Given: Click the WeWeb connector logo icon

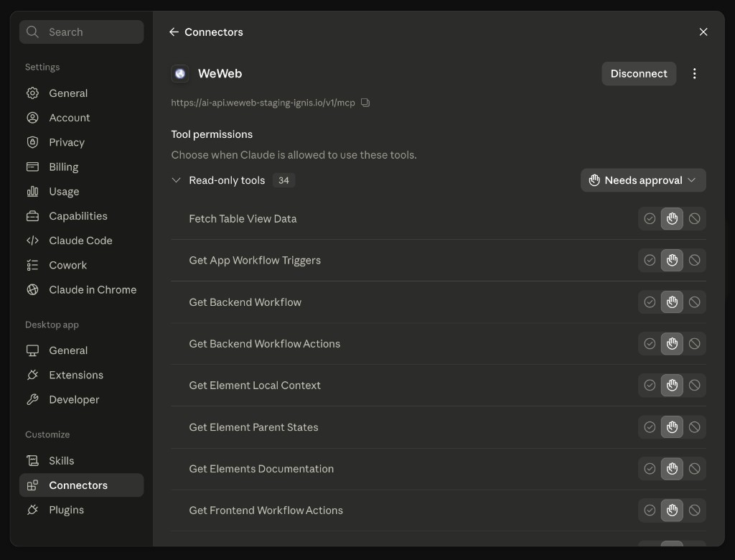Looking at the screenshot, I should (x=180, y=74).
